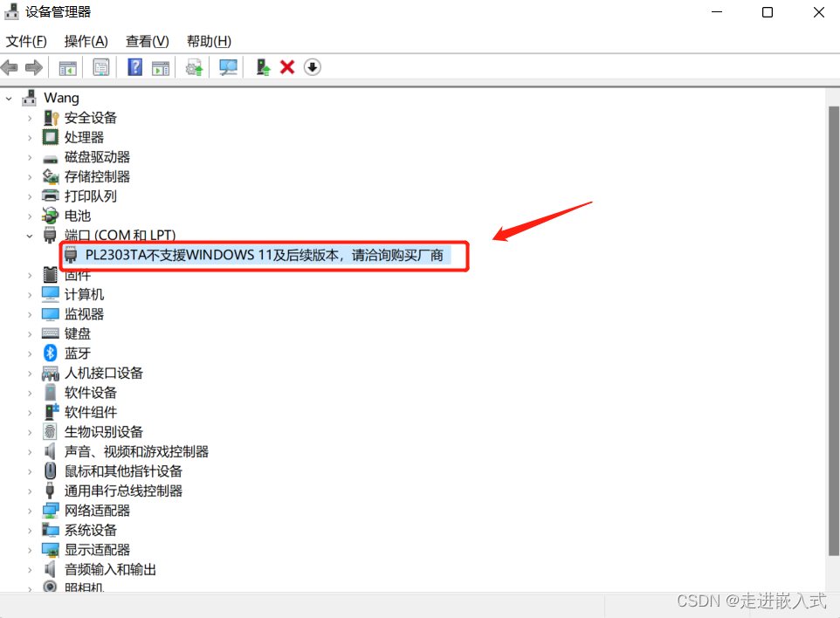Viewport: 840px width, 618px height.
Task: Click the 音频输入和输出 speaker icon
Action: coord(50,569)
